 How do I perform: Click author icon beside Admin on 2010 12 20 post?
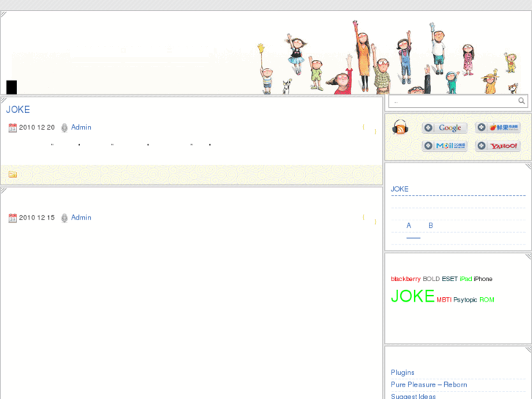64,127
